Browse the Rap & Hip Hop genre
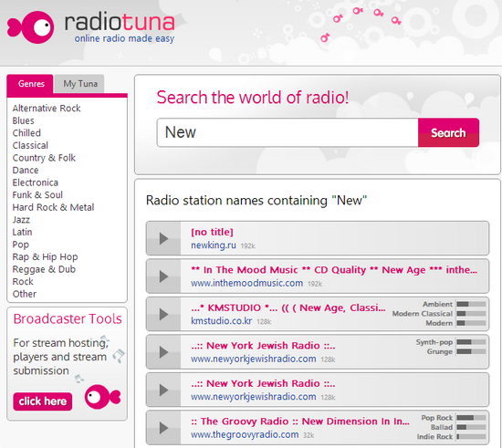 coord(45,257)
